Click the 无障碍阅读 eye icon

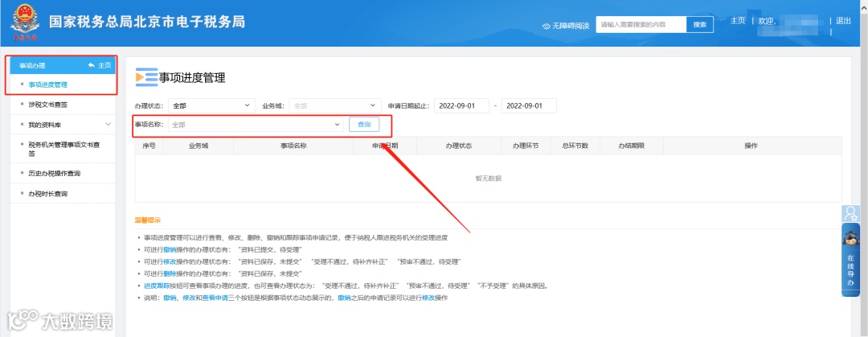[546, 26]
